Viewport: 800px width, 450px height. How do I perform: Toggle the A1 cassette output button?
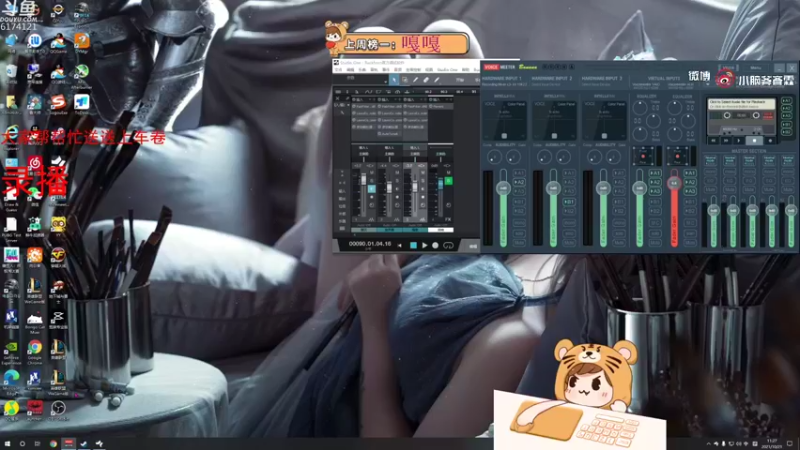(786, 101)
